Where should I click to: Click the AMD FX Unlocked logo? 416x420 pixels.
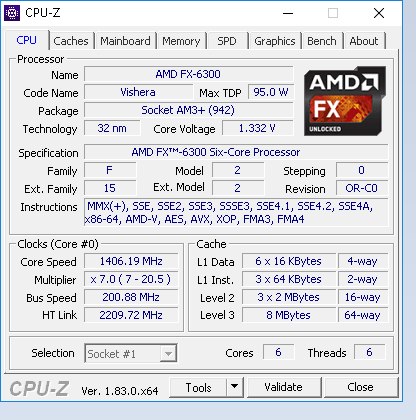(x=345, y=101)
